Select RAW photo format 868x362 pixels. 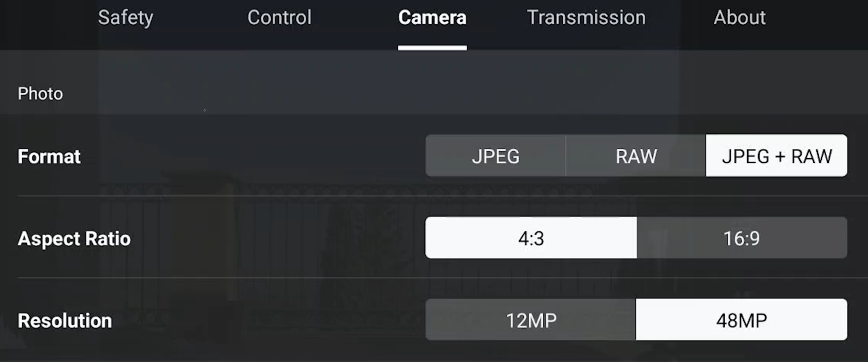[635, 156]
